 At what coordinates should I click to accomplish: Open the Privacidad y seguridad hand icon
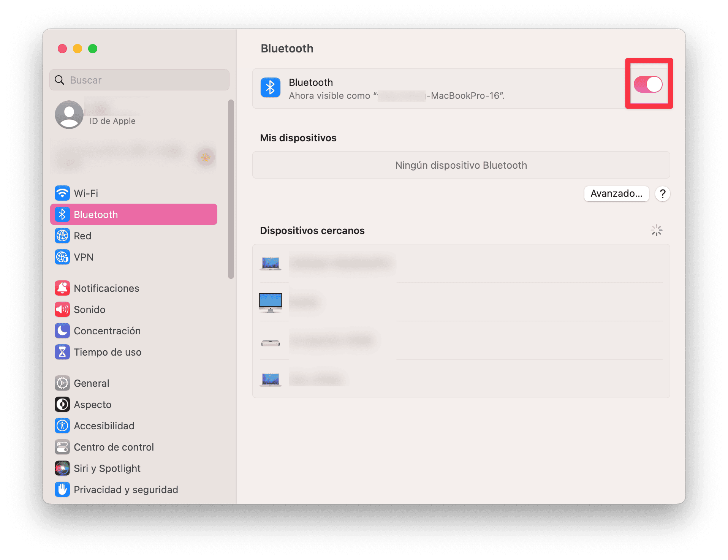click(x=62, y=489)
